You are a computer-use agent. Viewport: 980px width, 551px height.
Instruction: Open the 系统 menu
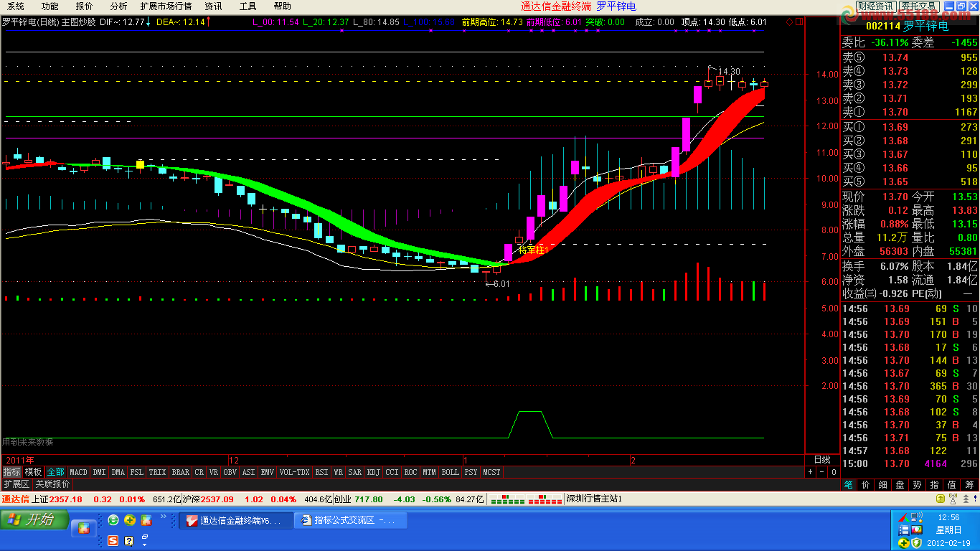pos(14,6)
